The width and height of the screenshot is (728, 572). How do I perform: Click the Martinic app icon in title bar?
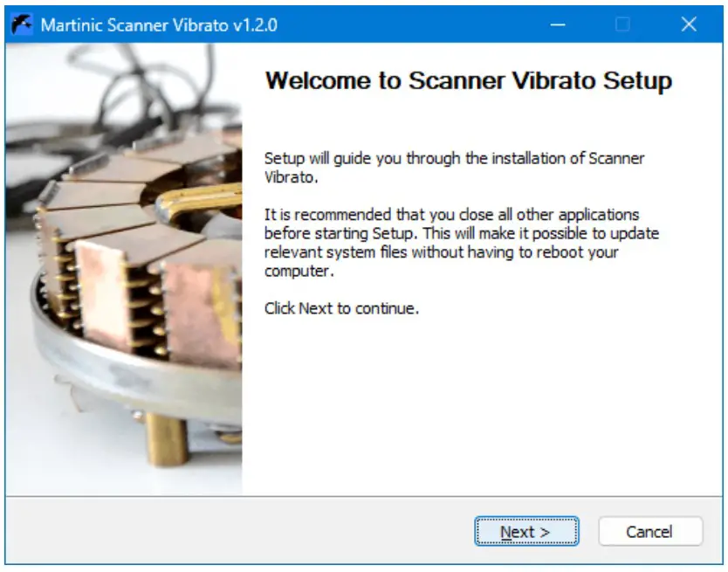[24, 24]
